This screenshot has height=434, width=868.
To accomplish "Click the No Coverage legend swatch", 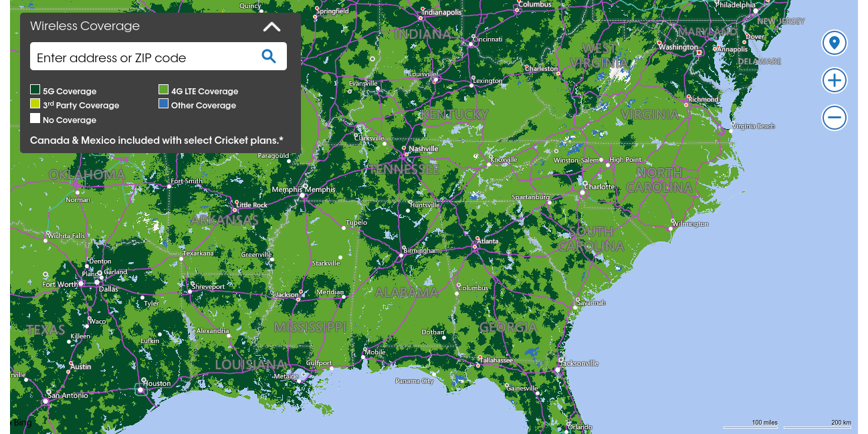I will point(35,118).
